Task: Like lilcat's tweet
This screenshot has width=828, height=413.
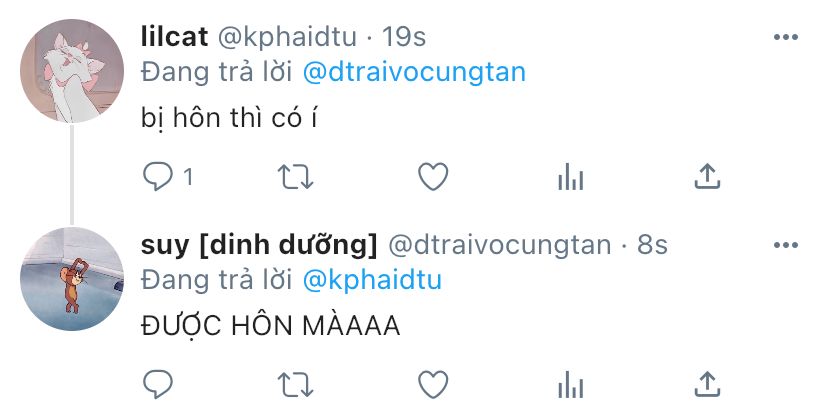Action: pos(433,176)
